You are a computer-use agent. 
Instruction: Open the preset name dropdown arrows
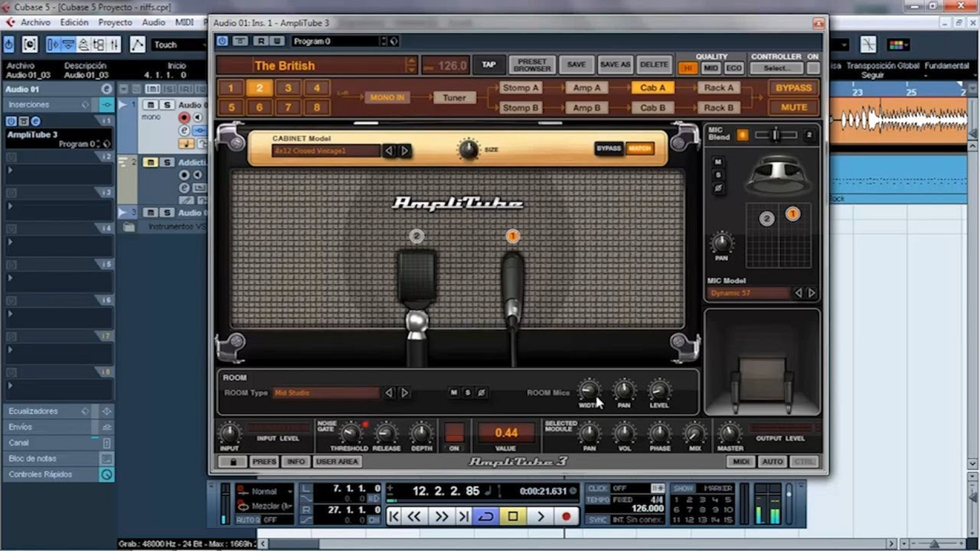[411, 66]
